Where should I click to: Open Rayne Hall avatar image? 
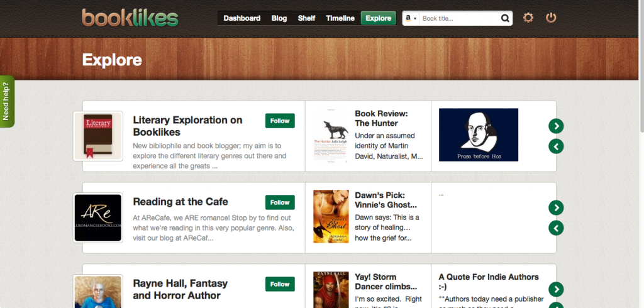click(x=97, y=291)
